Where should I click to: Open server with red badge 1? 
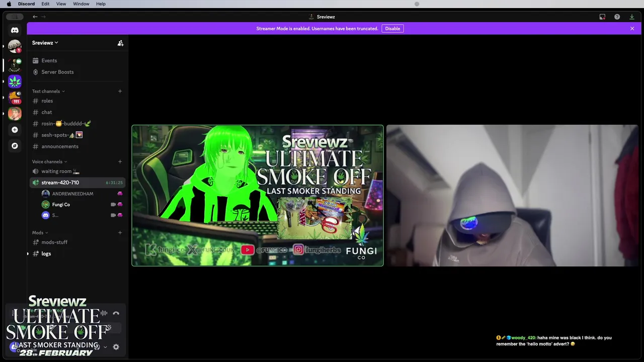(15, 47)
